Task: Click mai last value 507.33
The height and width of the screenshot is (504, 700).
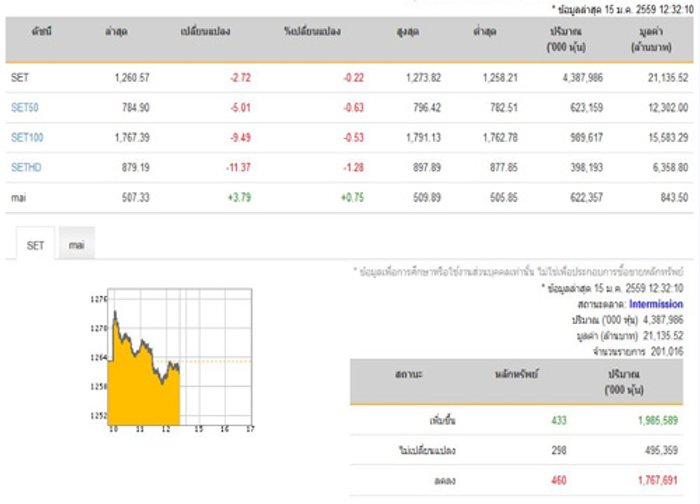Action: (x=136, y=197)
